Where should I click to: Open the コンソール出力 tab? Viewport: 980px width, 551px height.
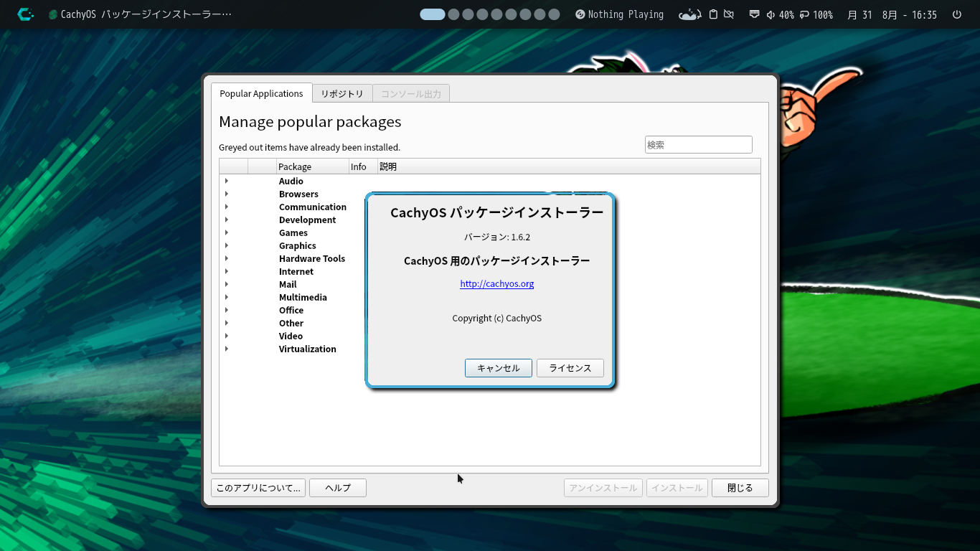[411, 94]
